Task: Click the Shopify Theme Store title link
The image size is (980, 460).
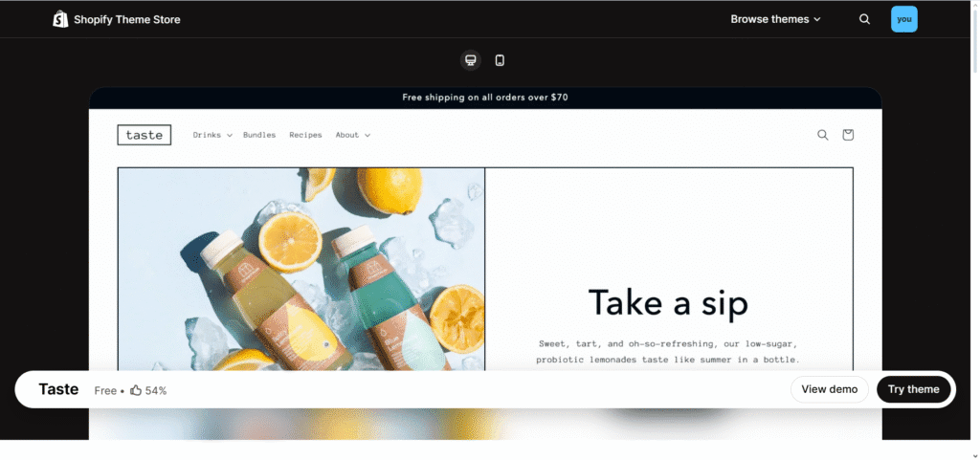Action: click(x=127, y=19)
